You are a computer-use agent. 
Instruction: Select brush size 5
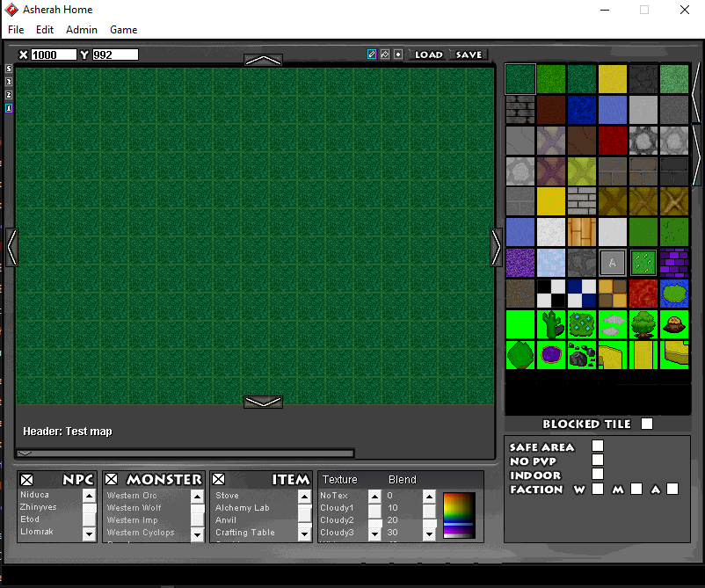coord(8,69)
